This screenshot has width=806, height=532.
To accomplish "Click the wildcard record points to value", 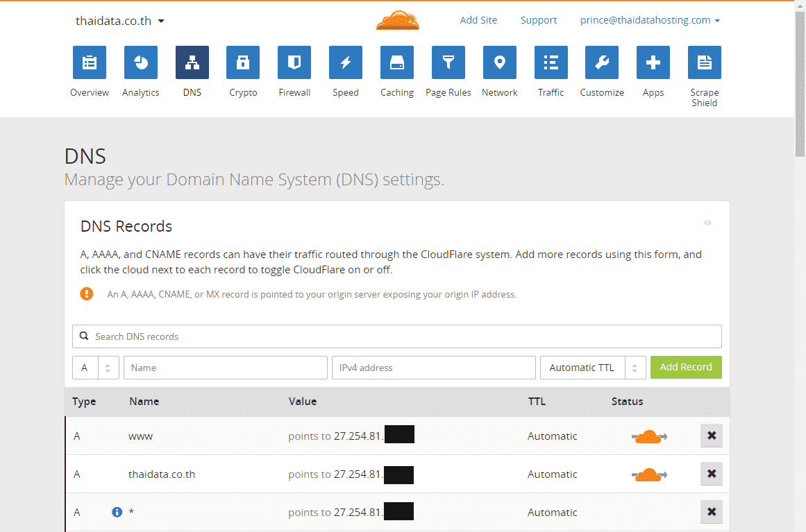I will [351, 512].
